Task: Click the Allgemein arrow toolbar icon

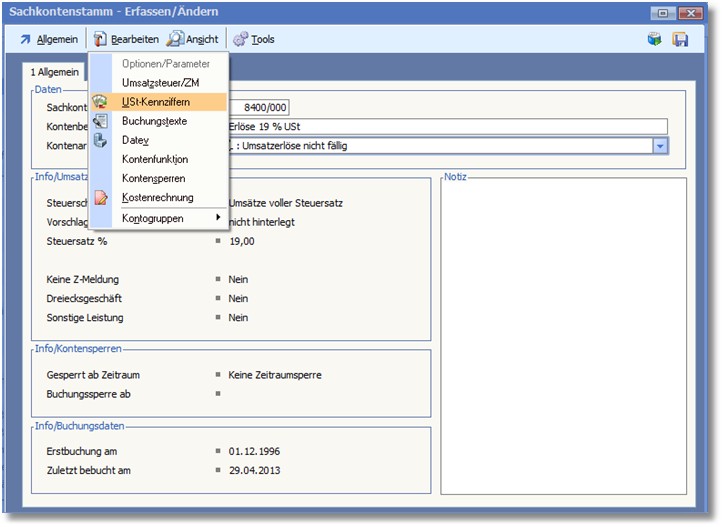Action: click(x=25, y=39)
